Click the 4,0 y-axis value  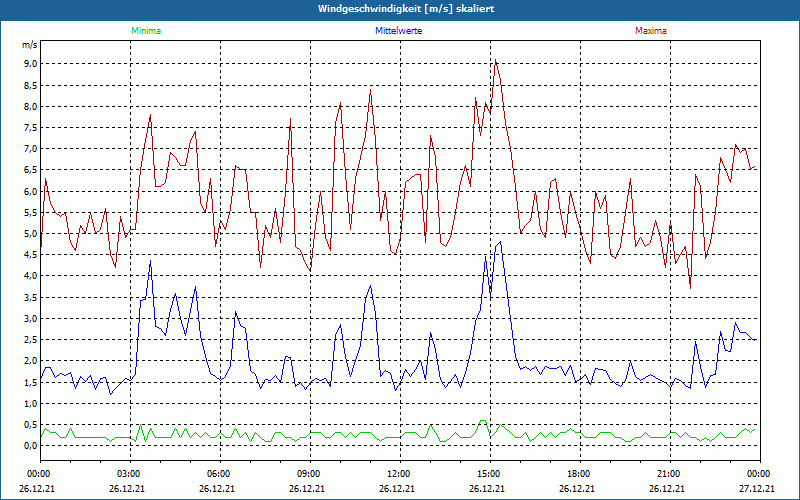31,276
